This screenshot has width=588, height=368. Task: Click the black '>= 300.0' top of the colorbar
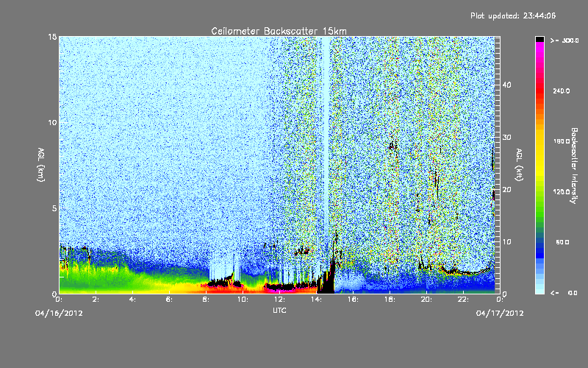[539, 39]
